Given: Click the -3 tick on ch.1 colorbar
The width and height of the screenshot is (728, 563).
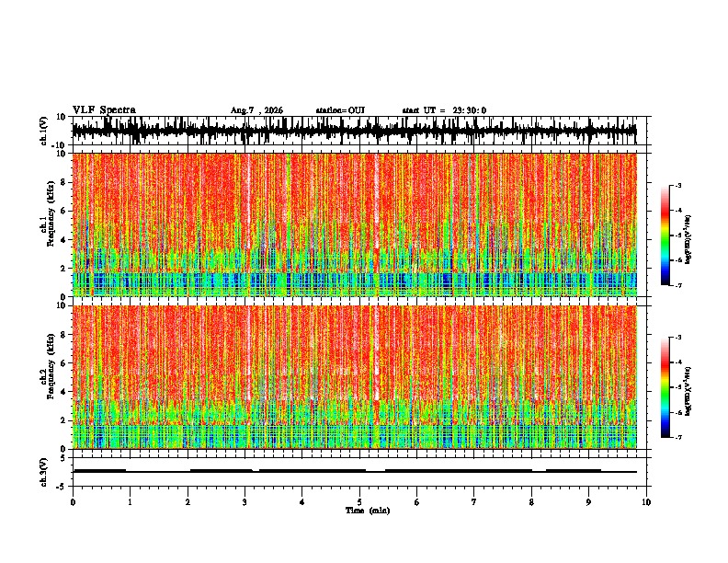Looking at the screenshot, I should click(x=678, y=186).
